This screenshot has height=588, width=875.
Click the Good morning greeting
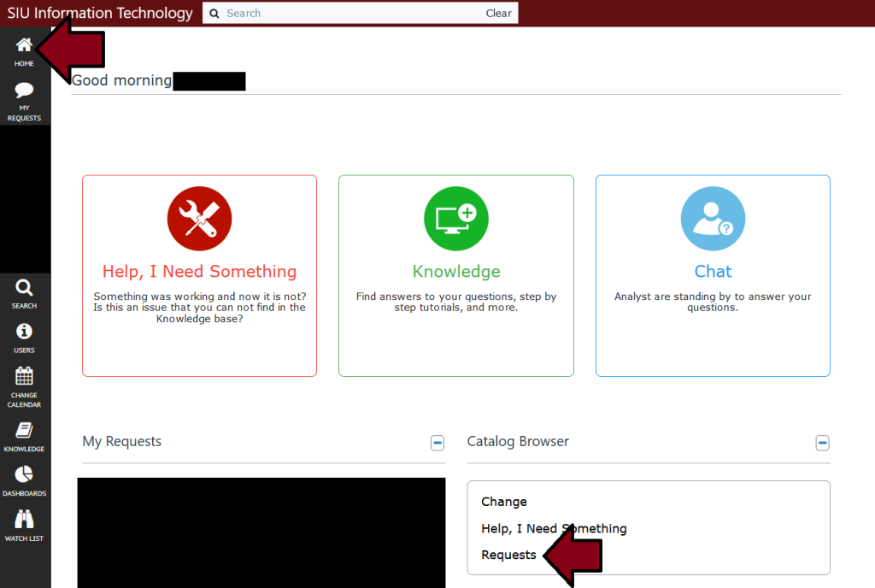pyautogui.click(x=121, y=80)
